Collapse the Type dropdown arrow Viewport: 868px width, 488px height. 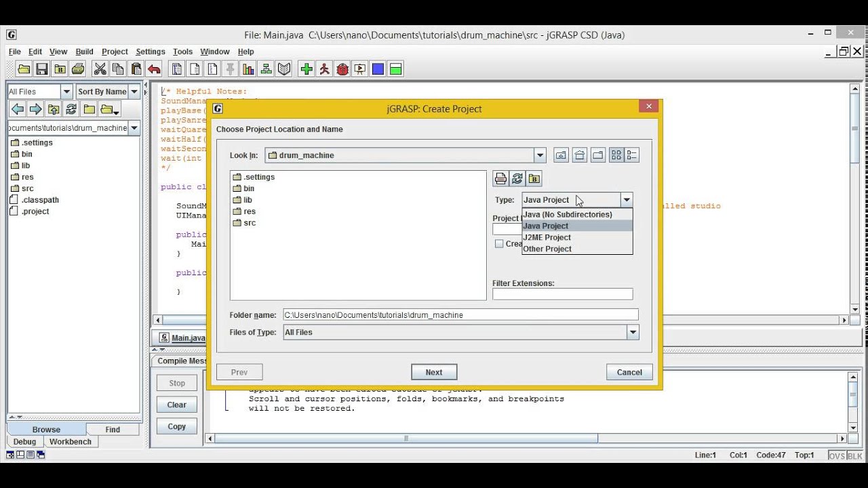coord(627,200)
